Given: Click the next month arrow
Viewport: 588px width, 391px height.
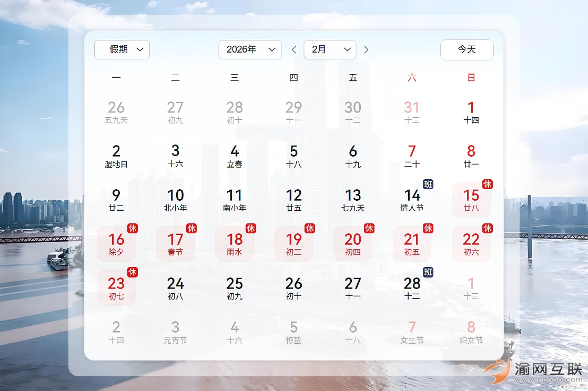Looking at the screenshot, I should pyautogui.click(x=366, y=49).
